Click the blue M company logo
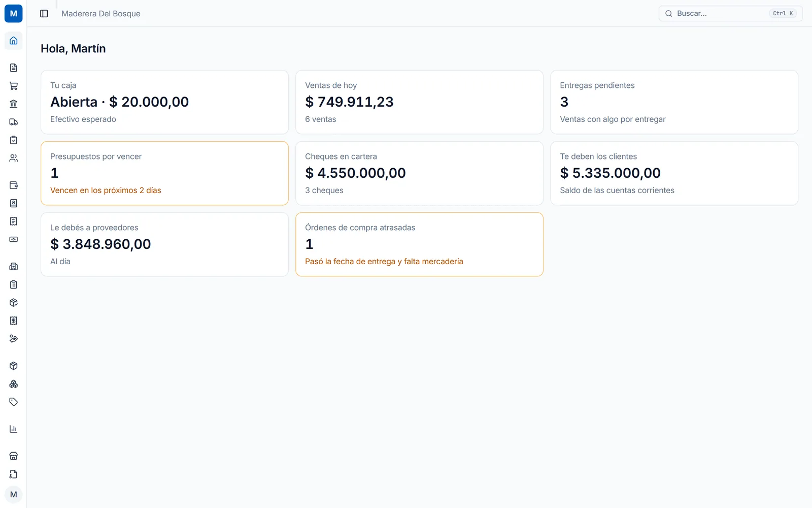812x508 pixels. (x=14, y=14)
